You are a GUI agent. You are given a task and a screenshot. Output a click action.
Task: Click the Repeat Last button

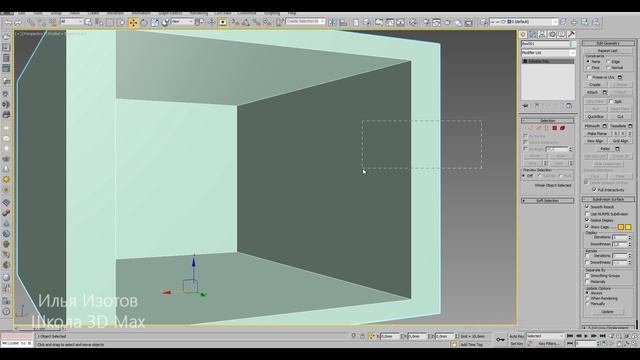click(608, 51)
